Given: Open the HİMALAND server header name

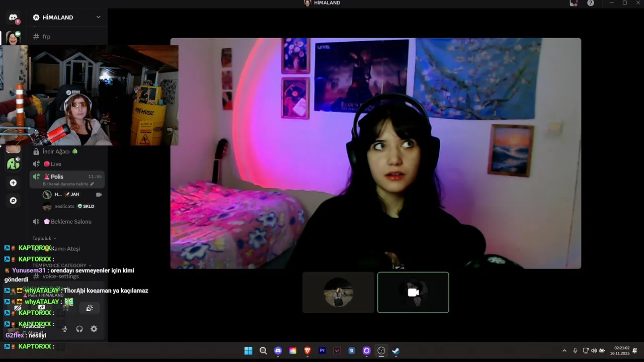Looking at the screenshot, I should point(57,17).
